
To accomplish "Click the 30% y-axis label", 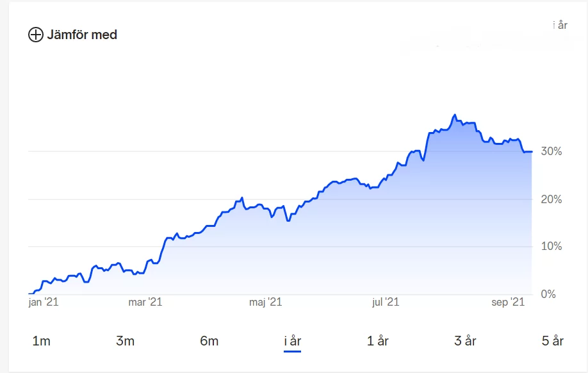I will click(x=551, y=152).
